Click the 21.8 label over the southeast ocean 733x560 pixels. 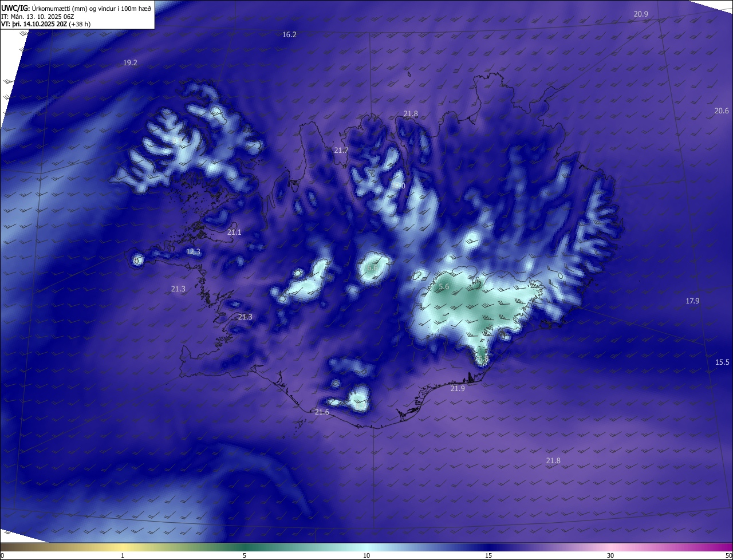tap(553, 461)
